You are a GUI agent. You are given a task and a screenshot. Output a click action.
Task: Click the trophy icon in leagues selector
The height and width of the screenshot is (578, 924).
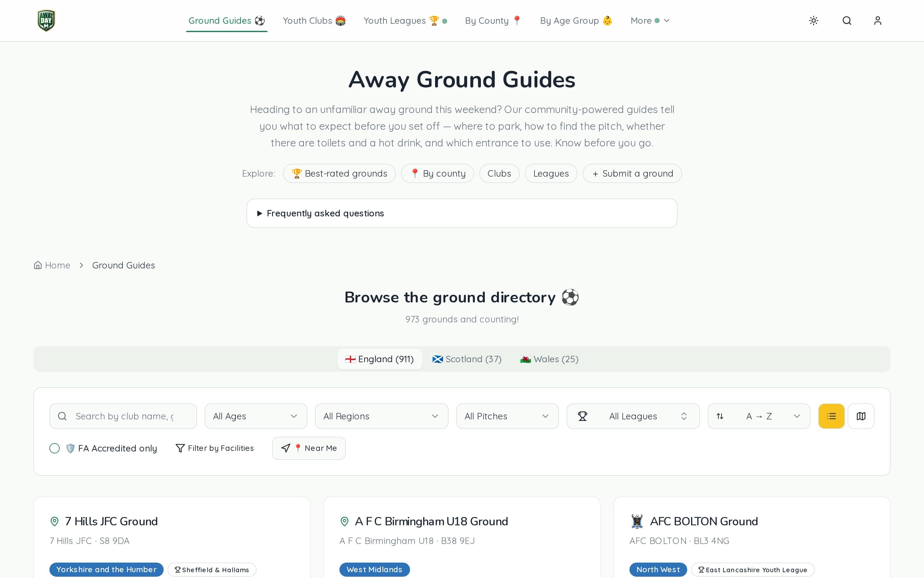[x=582, y=416]
